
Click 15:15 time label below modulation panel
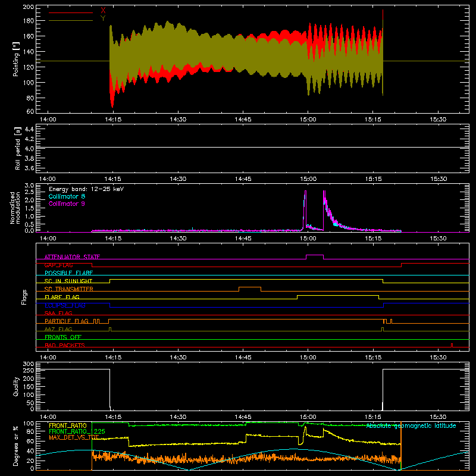click(x=373, y=239)
